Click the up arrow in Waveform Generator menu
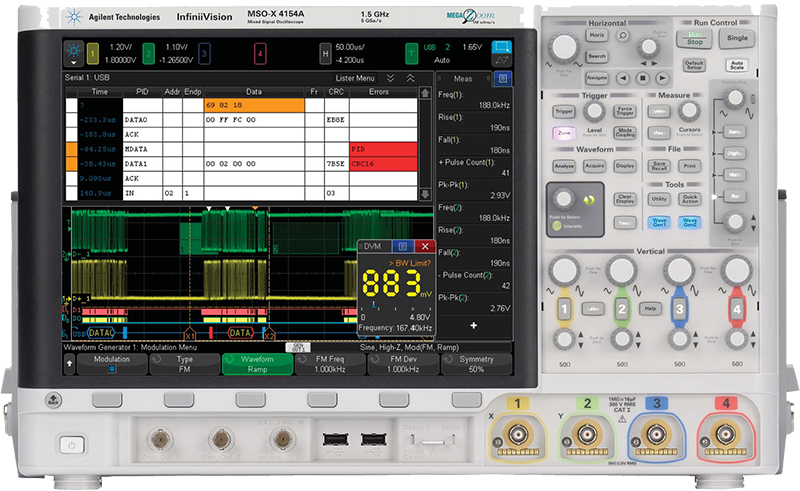800x491 pixels. pyautogui.click(x=69, y=364)
